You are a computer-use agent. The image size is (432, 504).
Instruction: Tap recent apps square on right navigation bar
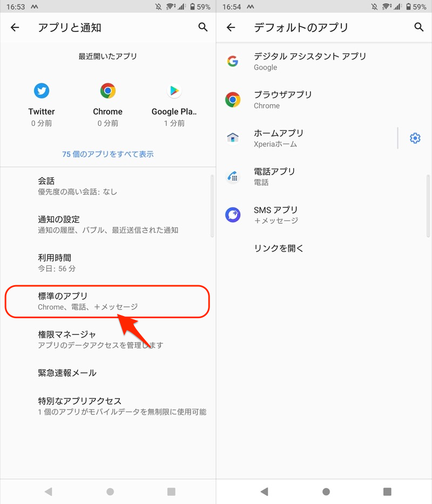387,492
